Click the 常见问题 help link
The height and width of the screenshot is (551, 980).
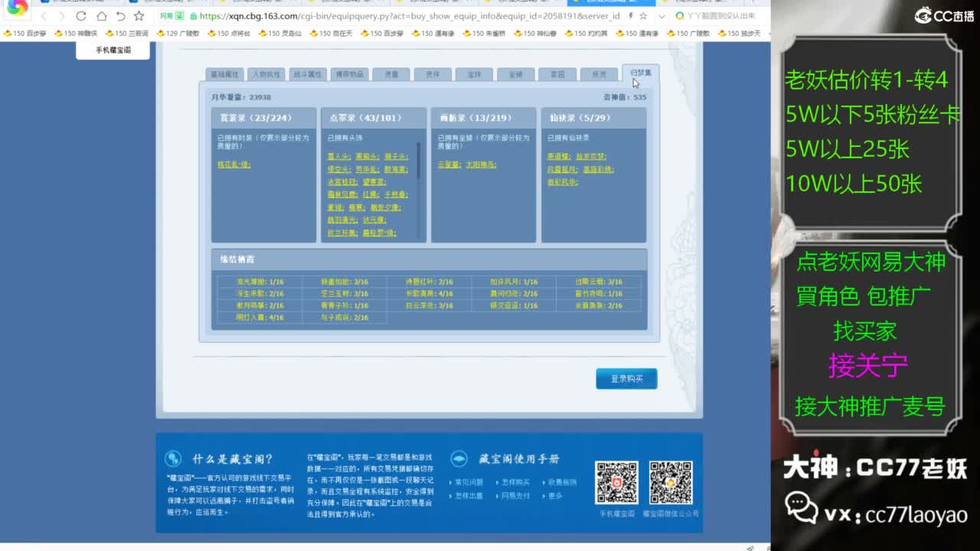tap(469, 482)
